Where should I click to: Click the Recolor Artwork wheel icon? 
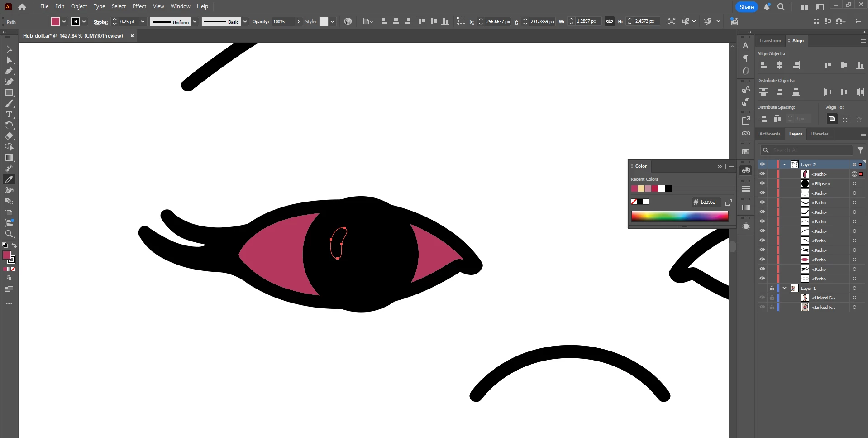pyautogui.click(x=348, y=21)
